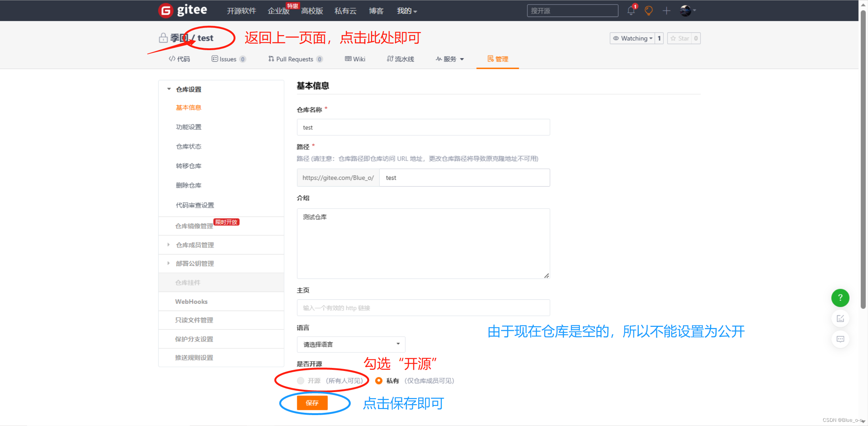
Task: Click the 保存 save button
Action: [312, 403]
